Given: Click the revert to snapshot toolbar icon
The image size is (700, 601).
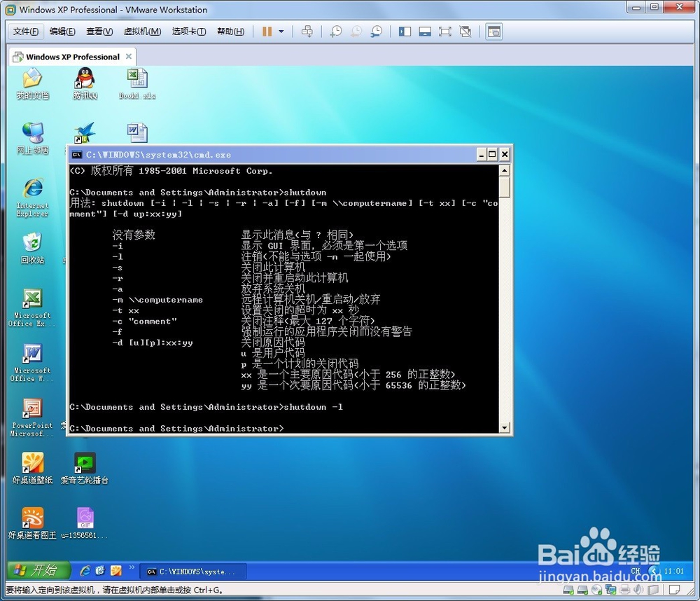Looking at the screenshot, I should (356, 32).
